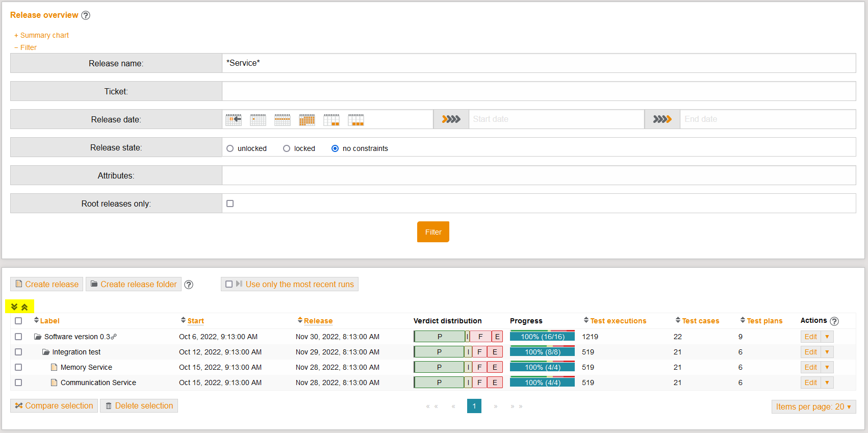
Task: Open the Software version 0.3 folder icon
Action: coord(38,337)
